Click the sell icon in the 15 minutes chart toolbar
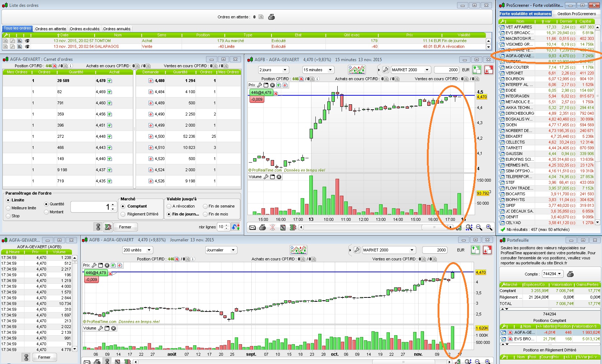This screenshot has width=602, height=364. point(488,70)
